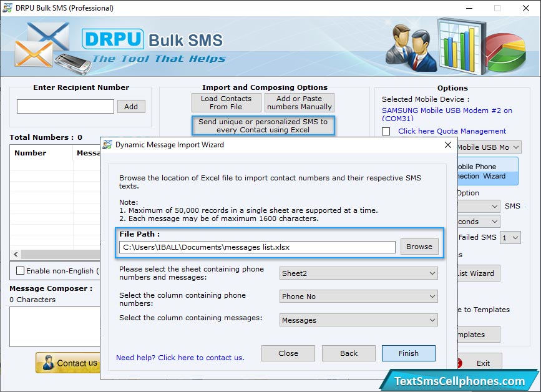Open the Failed SMS retry count dropdown
This screenshot has height=392, width=541.
(x=510, y=237)
